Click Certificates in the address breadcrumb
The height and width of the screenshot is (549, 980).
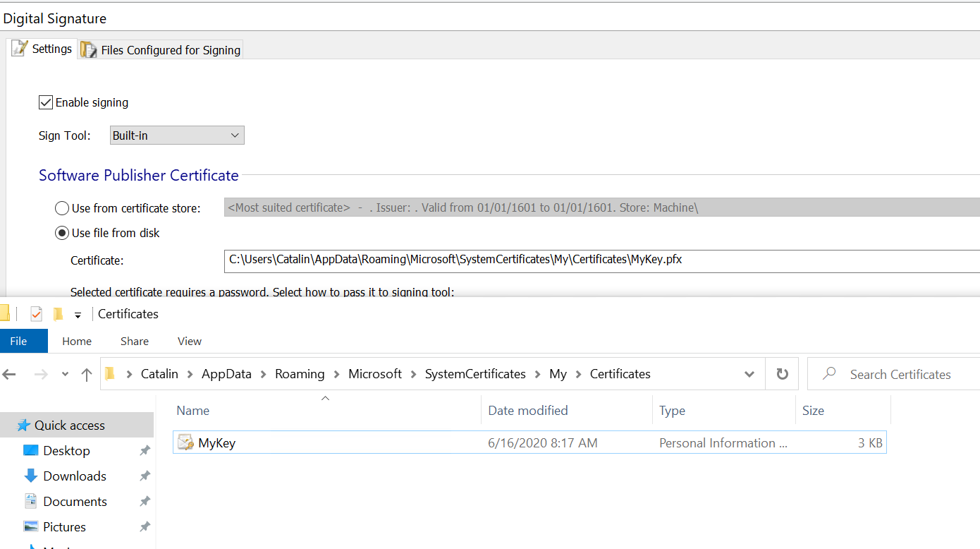(x=620, y=374)
